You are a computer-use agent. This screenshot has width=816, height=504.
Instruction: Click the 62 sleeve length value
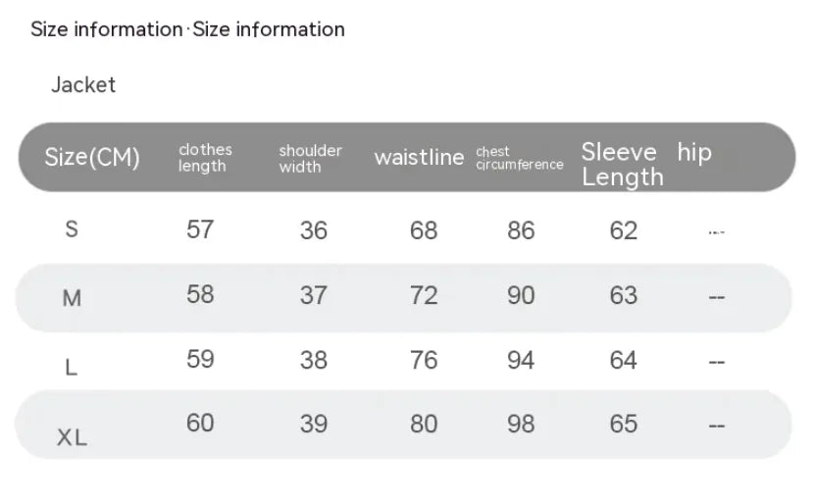coord(624,230)
